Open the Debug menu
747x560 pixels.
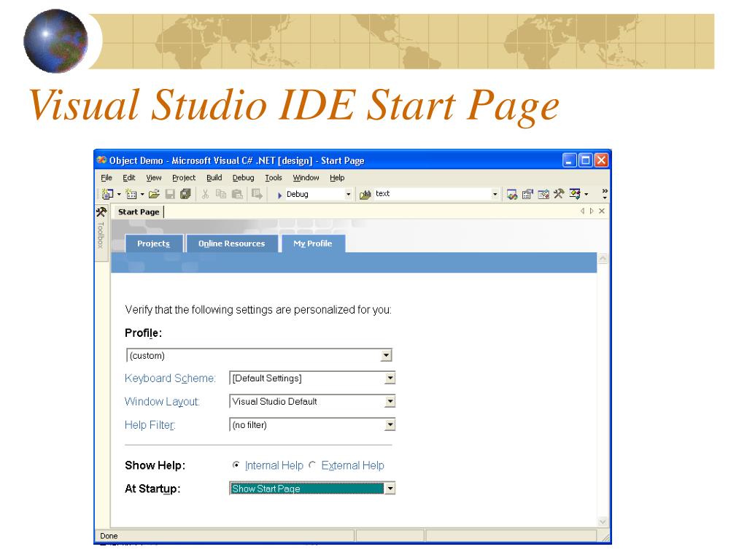coord(243,178)
